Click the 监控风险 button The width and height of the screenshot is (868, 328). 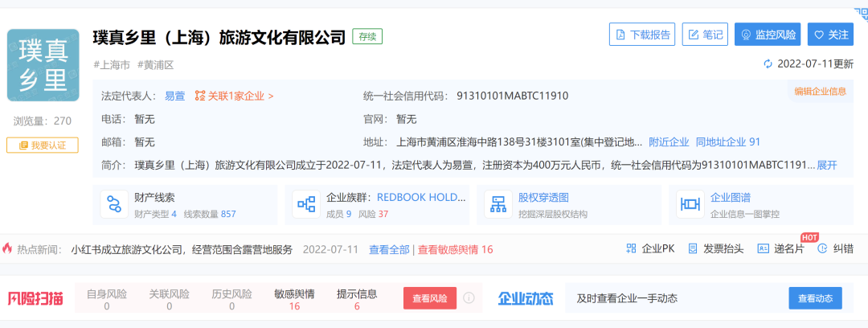pos(768,35)
